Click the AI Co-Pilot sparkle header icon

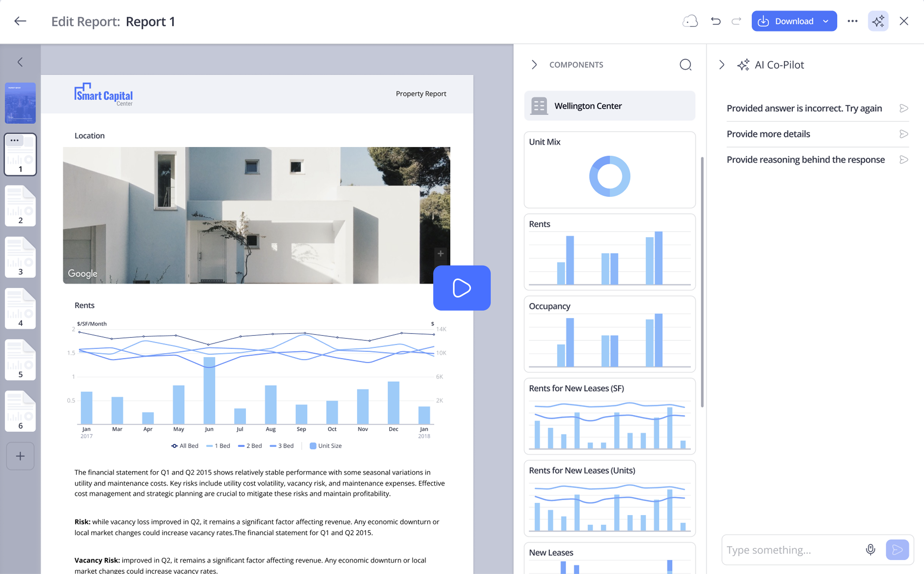coord(743,65)
